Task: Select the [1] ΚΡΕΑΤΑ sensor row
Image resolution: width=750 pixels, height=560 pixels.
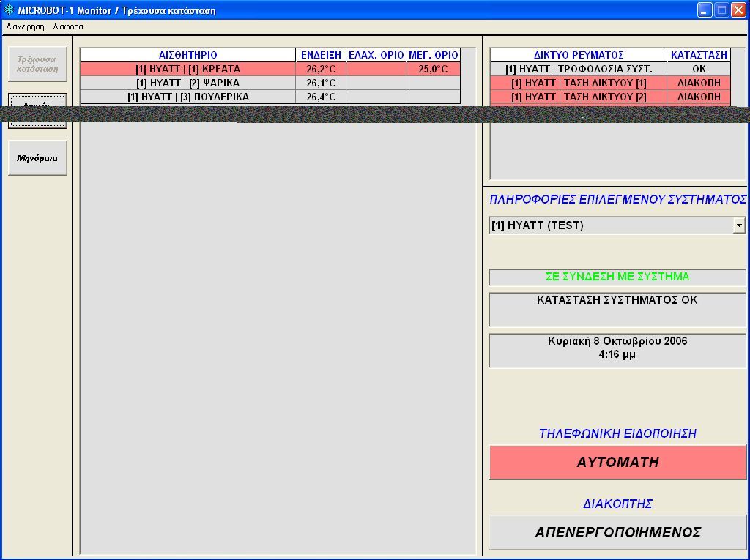Action: 188,69
